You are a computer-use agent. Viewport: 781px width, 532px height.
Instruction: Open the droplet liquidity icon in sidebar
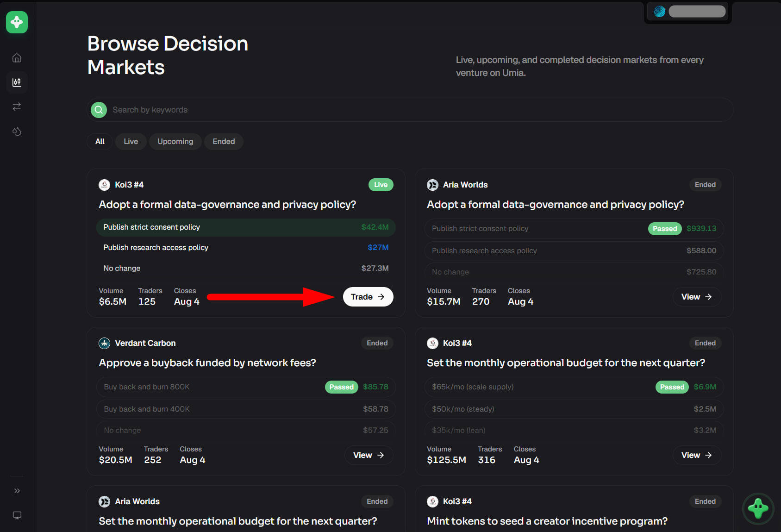click(17, 131)
